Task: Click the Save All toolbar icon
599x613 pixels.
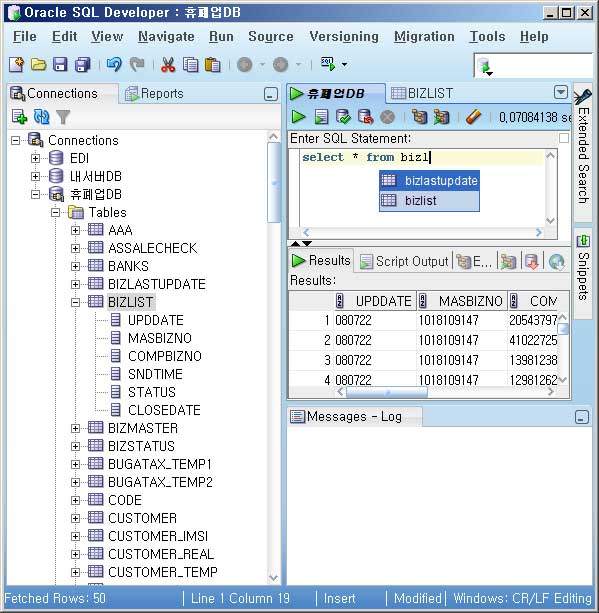Action: pos(82,65)
